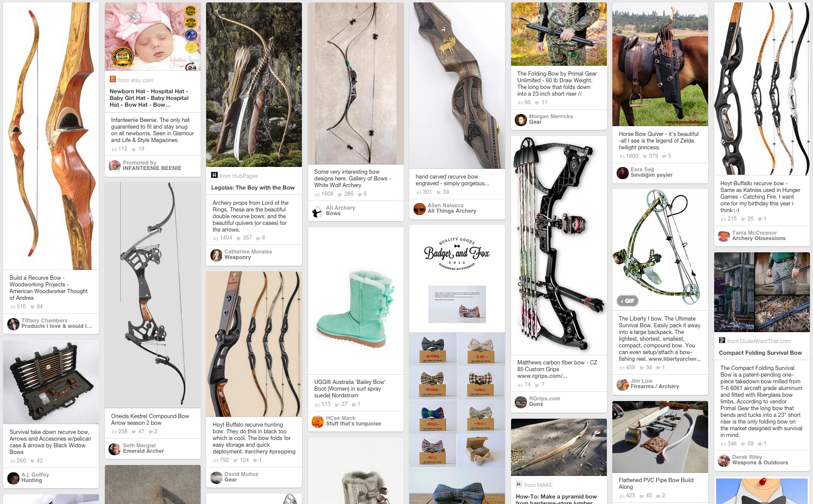Open the Newborn Hat pin title link

click(150, 98)
